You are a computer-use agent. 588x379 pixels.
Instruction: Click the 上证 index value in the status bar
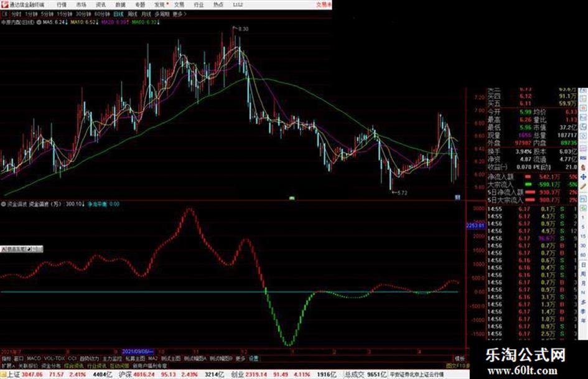click(x=32, y=375)
